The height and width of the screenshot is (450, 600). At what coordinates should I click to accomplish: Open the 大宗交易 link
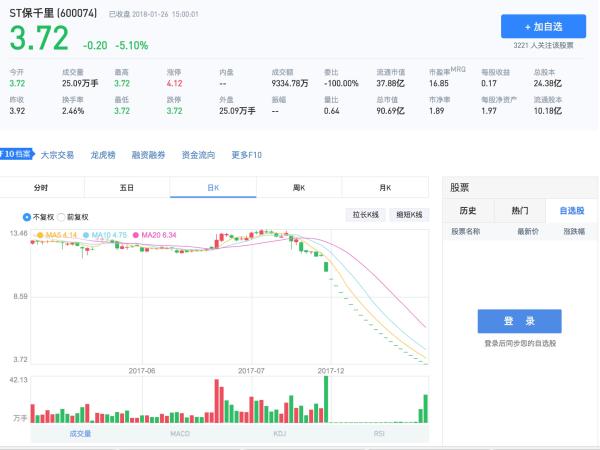[x=57, y=155]
